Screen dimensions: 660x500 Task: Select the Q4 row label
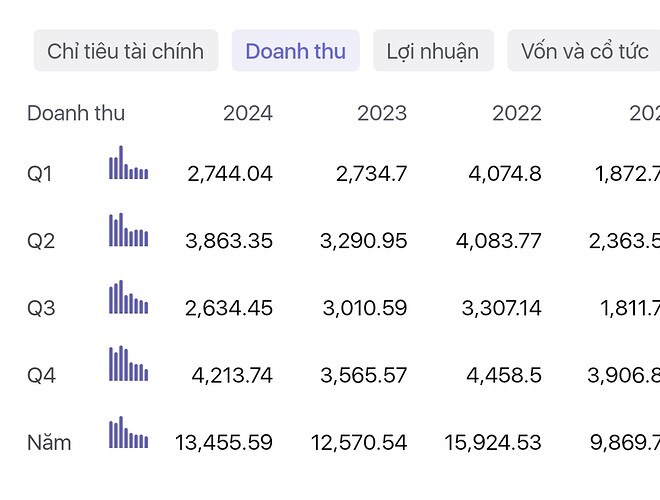pyautogui.click(x=41, y=375)
